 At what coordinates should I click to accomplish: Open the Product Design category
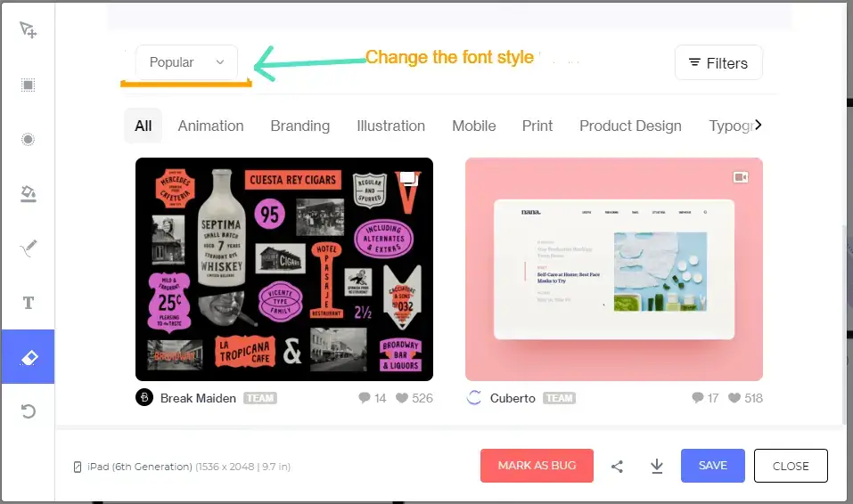click(x=630, y=126)
